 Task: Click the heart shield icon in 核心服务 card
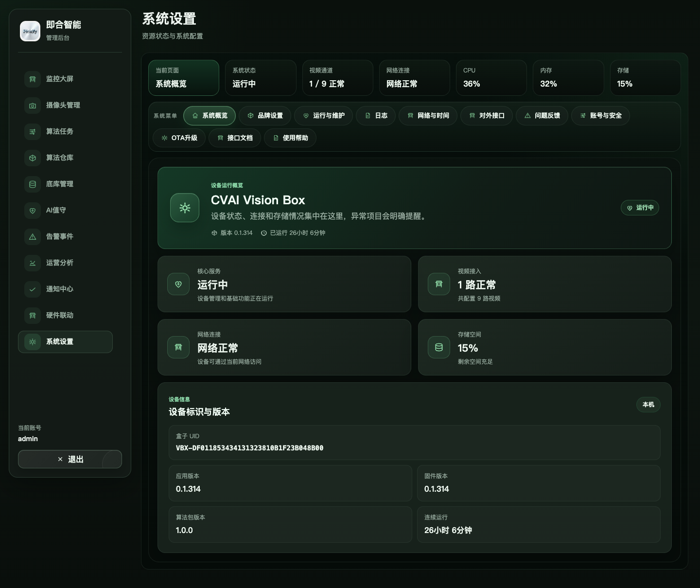[178, 284]
